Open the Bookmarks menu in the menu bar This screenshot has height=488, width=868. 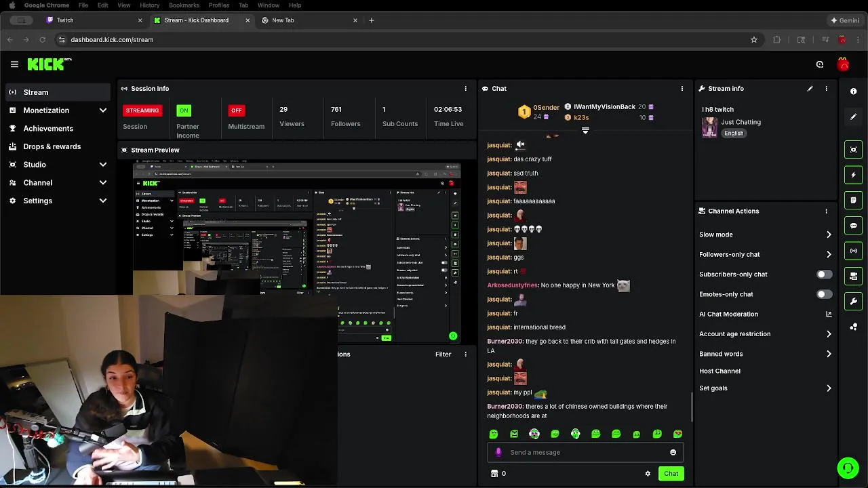pyautogui.click(x=184, y=5)
